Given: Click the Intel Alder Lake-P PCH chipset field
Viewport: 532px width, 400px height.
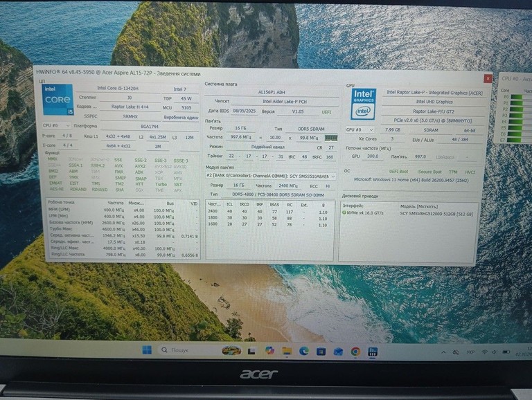Looking at the screenshot, I should click(x=284, y=101).
